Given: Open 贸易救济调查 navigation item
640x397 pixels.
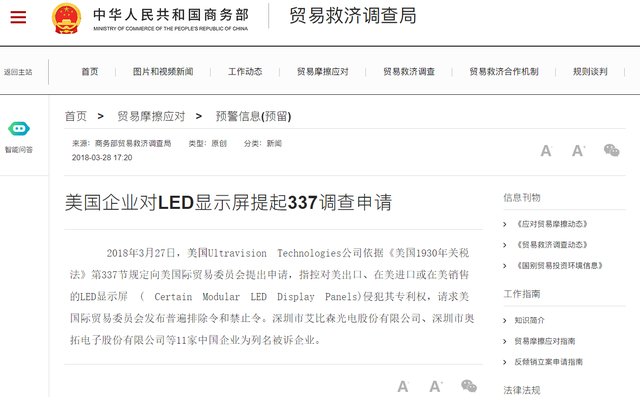Looking at the screenshot, I should click(409, 72).
